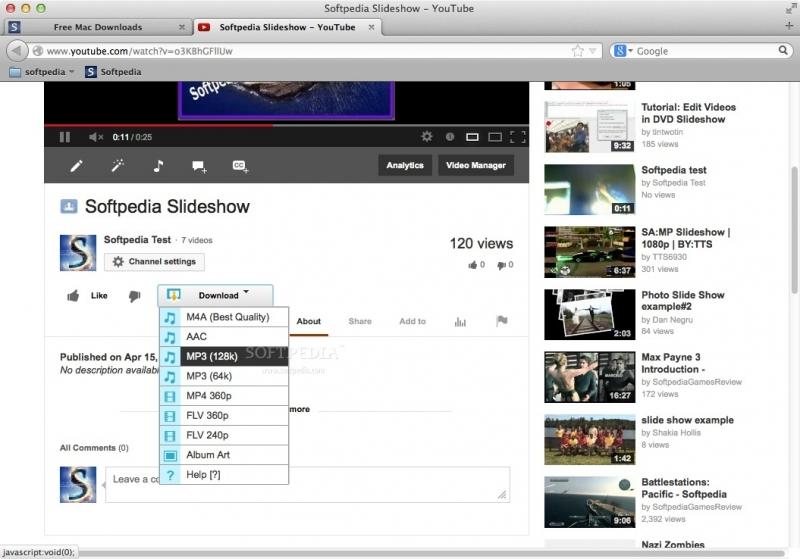Open the magic wand enhancements tool

(x=117, y=166)
